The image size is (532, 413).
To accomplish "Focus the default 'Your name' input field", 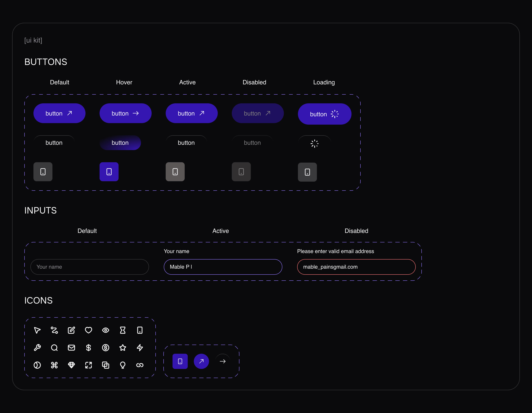I will (89, 267).
